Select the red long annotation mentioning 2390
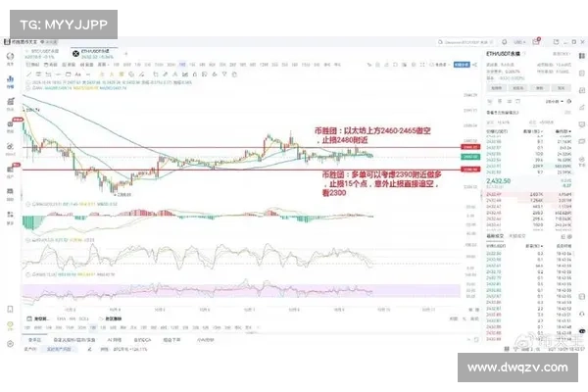 (382, 184)
